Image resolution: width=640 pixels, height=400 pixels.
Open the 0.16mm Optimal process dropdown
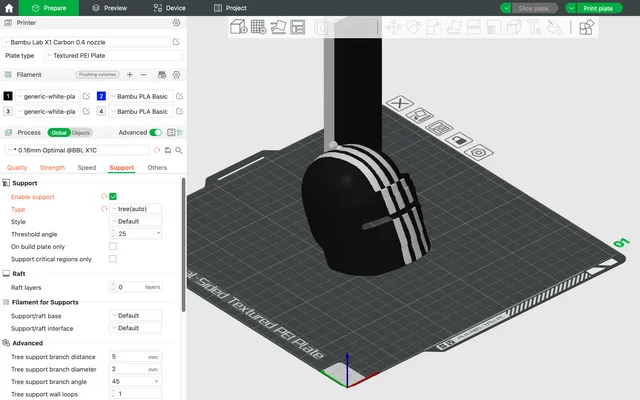pyautogui.click(x=77, y=150)
